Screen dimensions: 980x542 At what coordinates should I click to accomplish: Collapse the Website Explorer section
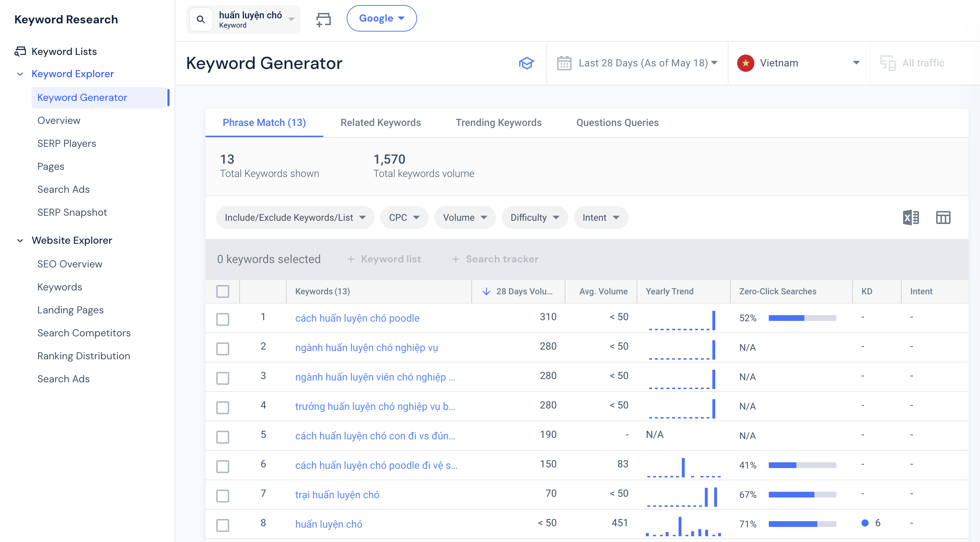(x=20, y=240)
